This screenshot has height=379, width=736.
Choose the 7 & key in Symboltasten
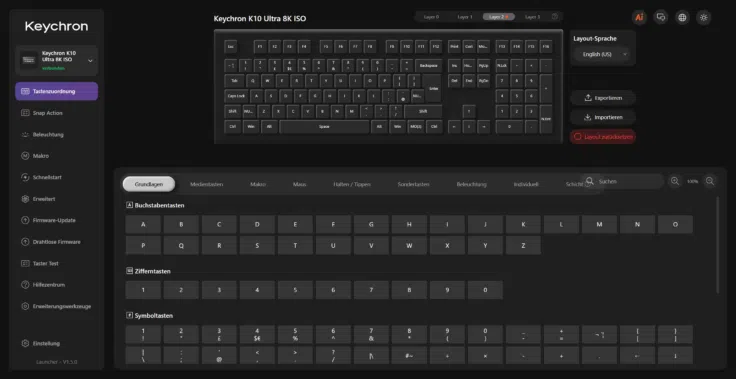coord(371,334)
